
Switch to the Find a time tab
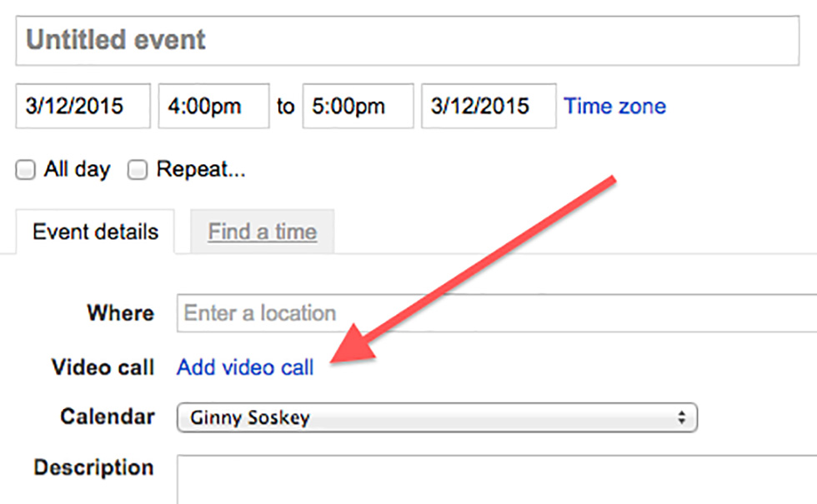pyautogui.click(x=262, y=232)
